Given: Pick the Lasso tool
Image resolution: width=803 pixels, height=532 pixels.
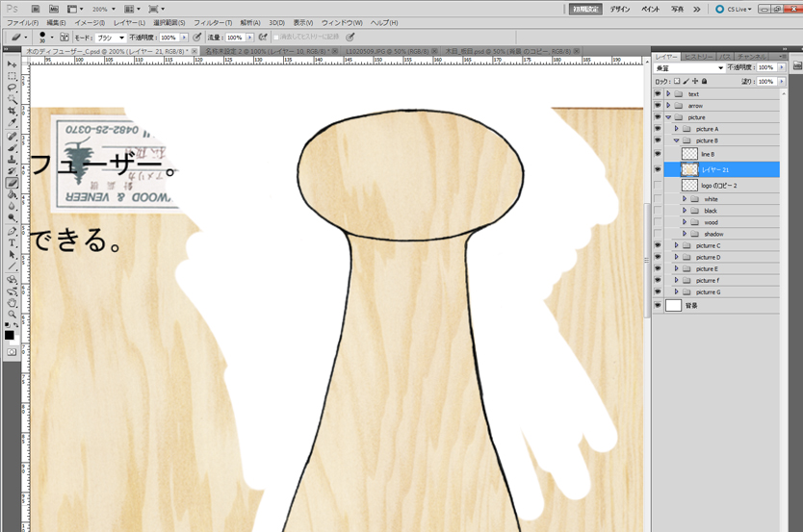Looking at the screenshot, I should (12, 88).
